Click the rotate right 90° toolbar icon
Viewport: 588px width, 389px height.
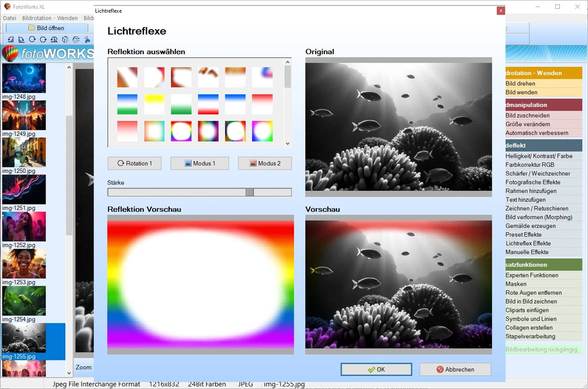tap(21, 40)
